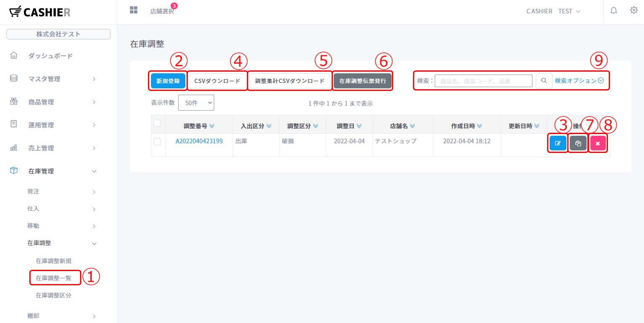Open 店舗選択 in the top bar
644x323 pixels.
click(x=162, y=11)
